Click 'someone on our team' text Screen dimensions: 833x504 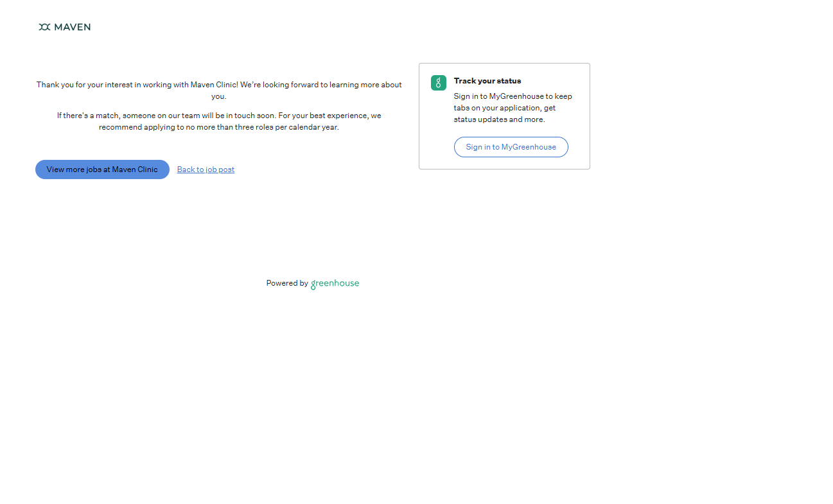(159, 116)
